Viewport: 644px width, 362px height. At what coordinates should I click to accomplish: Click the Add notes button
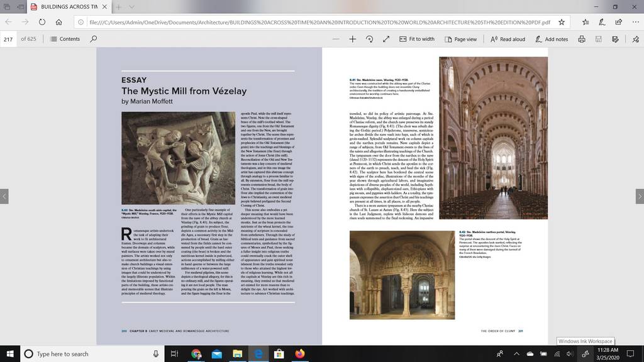pyautogui.click(x=552, y=39)
